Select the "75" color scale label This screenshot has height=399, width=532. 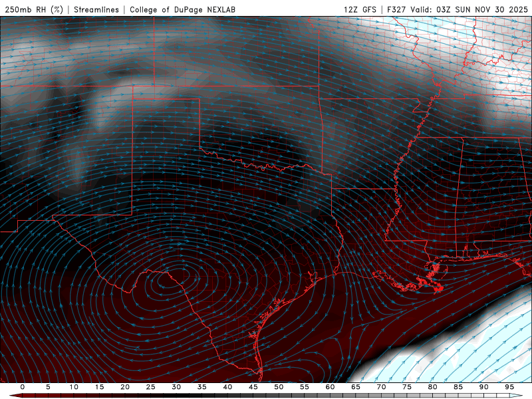(x=407, y=387)
